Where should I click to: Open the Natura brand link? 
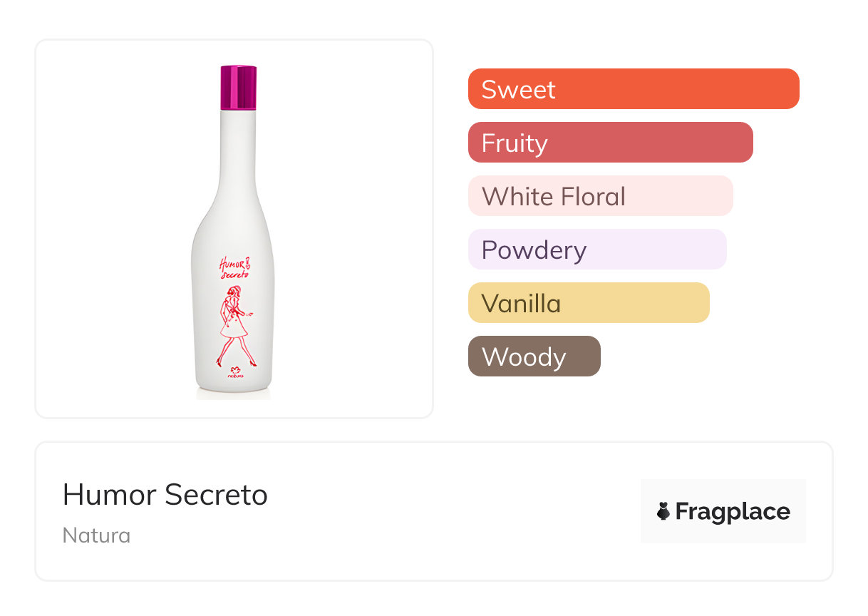[96, 535]
